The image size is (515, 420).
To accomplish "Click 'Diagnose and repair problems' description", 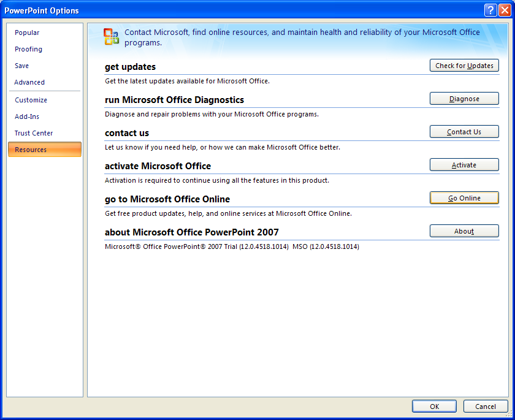I will pos(212,114).
